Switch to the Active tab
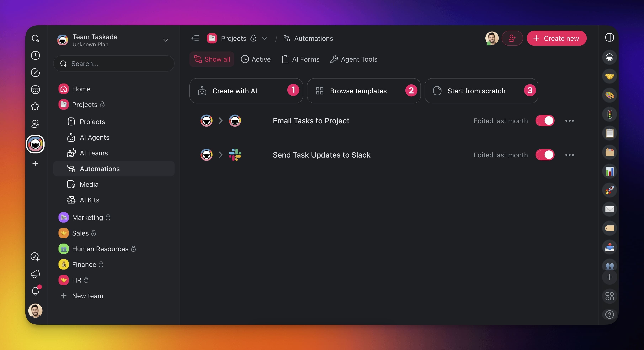 256,59
